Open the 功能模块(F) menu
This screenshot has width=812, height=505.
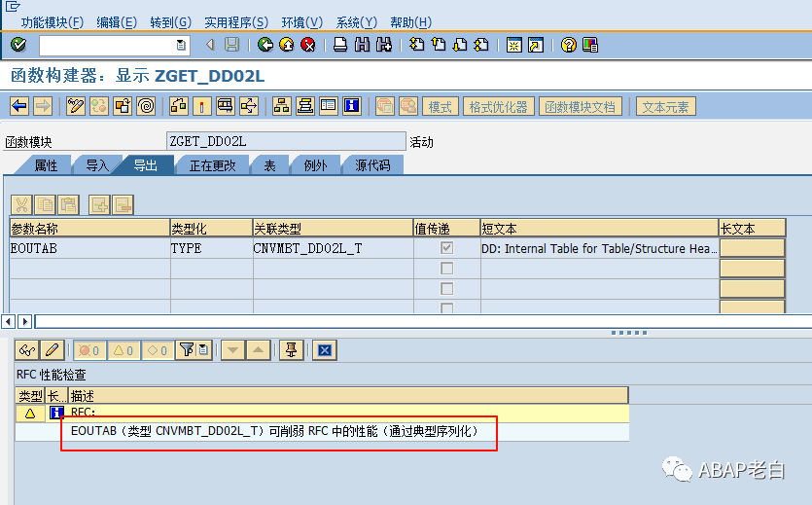click(x=53, y=22)
